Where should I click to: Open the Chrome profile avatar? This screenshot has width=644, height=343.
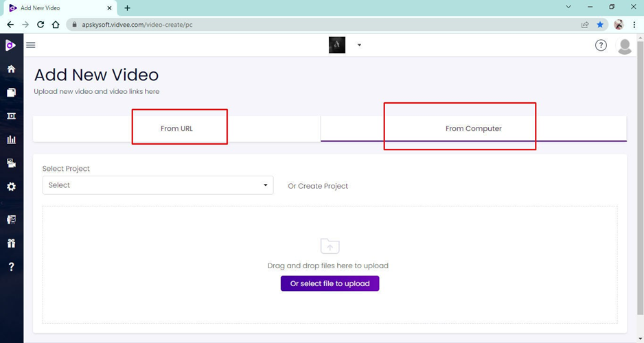(619, 25)
